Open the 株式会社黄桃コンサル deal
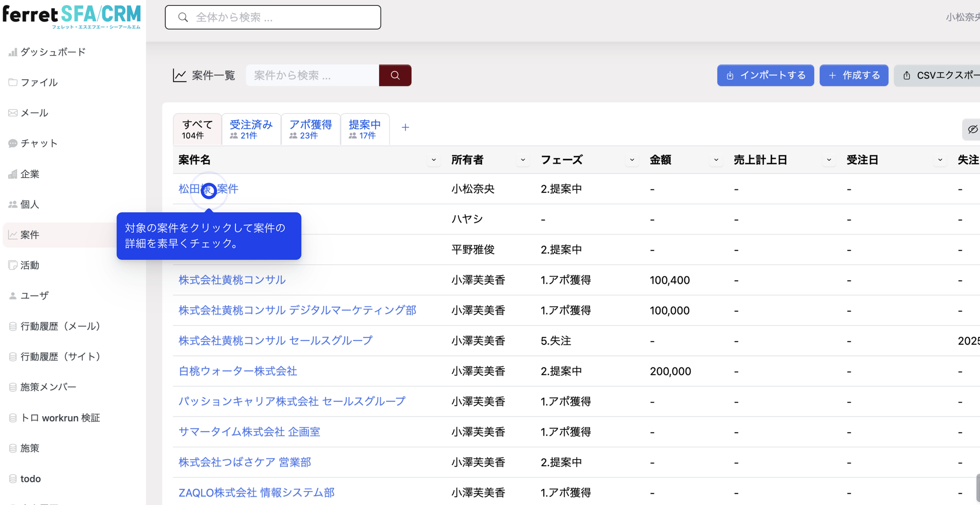Screen dimensions: 980x505 pyautogui.click(x=232, y=280)
